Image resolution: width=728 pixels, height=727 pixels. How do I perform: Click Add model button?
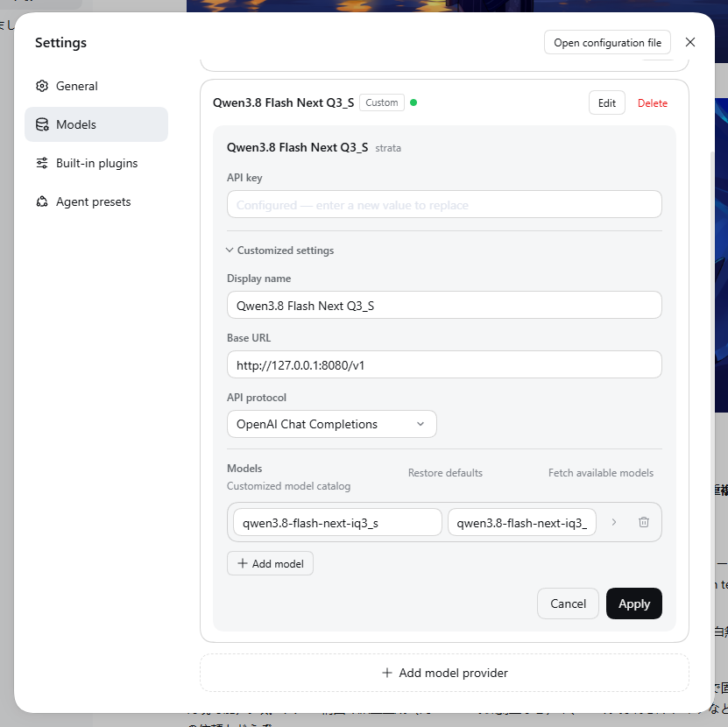click(270, 563)
